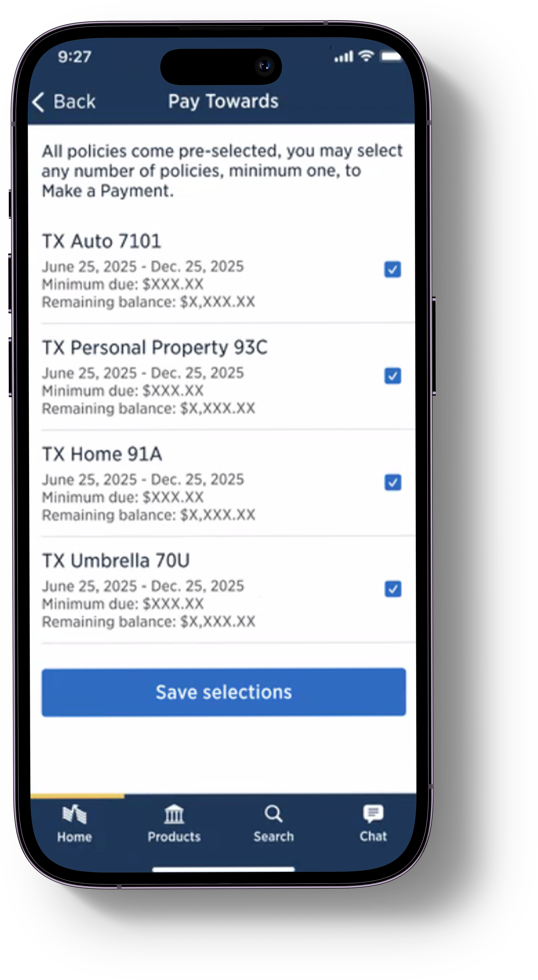The height and width of the screenshot is (980, 538).
Task: Tap the Back text link
Action: tap(74, 102)
